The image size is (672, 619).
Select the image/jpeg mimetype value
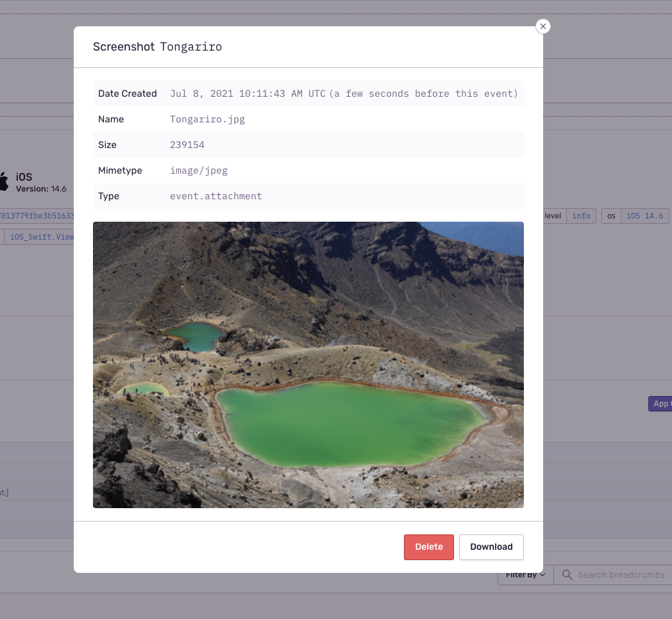(x=198, y=170)
